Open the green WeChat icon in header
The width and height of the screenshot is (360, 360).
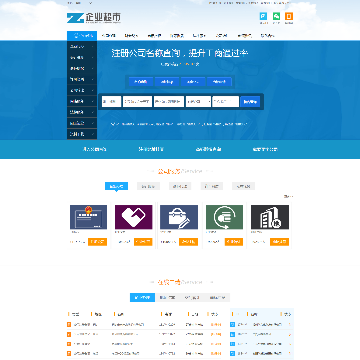pos(276,17)
